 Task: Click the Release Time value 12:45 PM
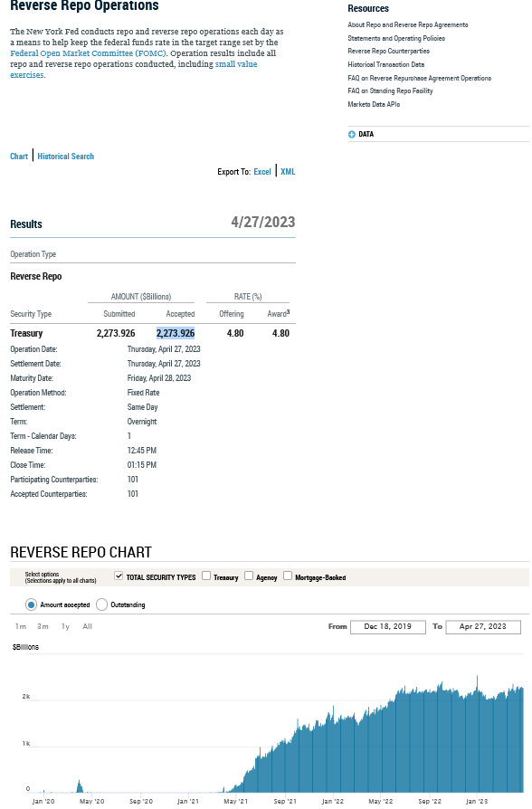[x=142, y=451]
